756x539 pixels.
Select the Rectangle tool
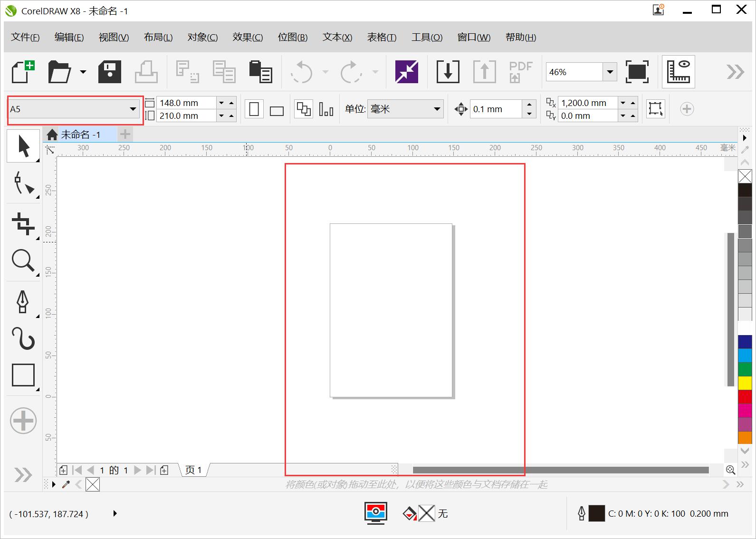point(23,375)
